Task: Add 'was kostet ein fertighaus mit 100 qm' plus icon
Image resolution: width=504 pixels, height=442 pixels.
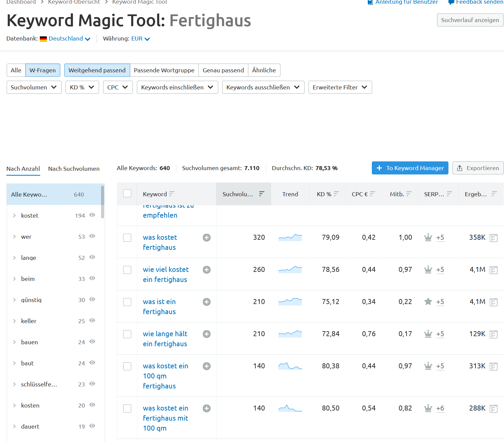Action: coord(207,409)
